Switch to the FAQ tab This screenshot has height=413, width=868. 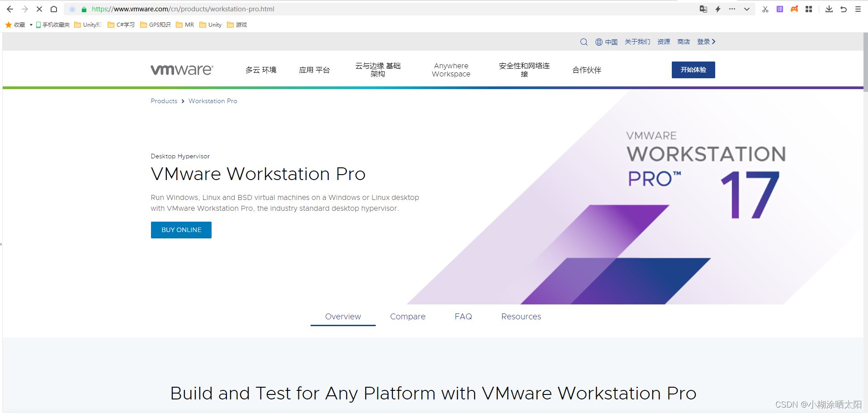(463, 317)
